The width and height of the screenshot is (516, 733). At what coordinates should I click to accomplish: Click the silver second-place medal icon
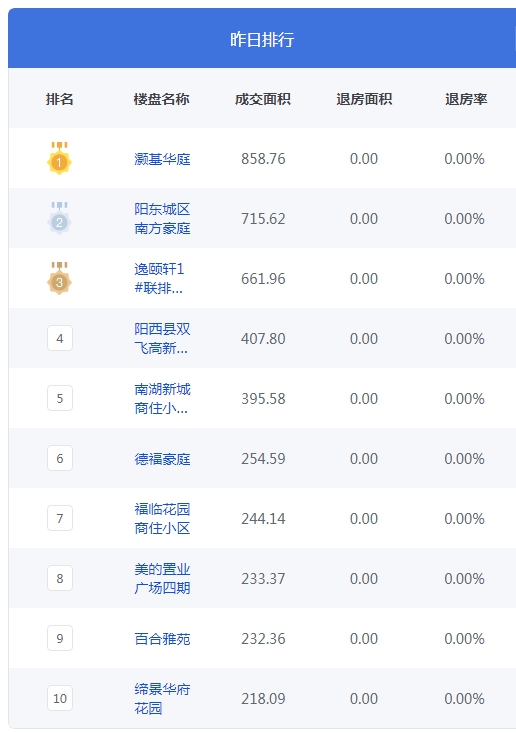click(x=59, y=218)
